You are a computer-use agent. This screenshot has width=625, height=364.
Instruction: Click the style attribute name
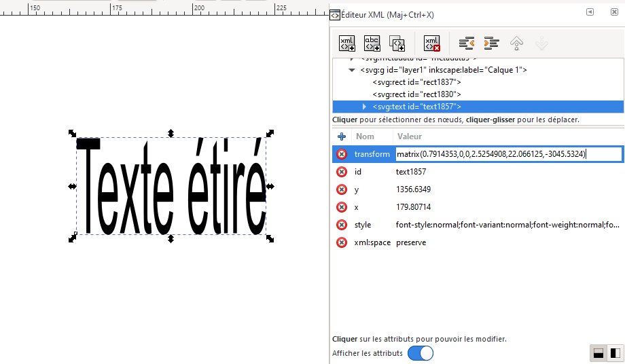click(362, 225)
